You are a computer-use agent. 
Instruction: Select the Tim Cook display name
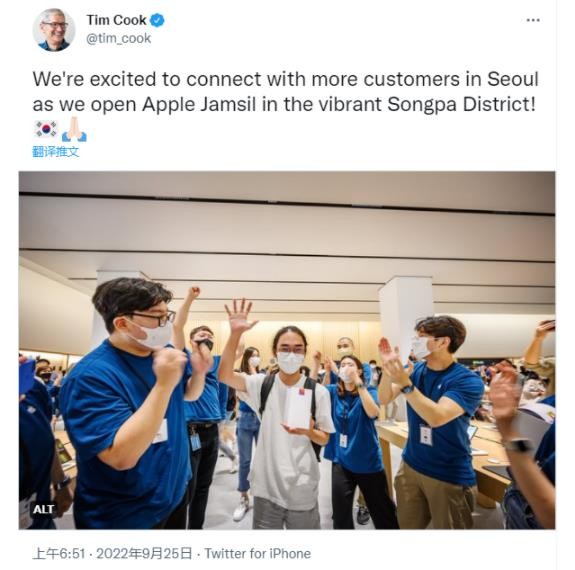pyautogui.click(x=117, y=20)
